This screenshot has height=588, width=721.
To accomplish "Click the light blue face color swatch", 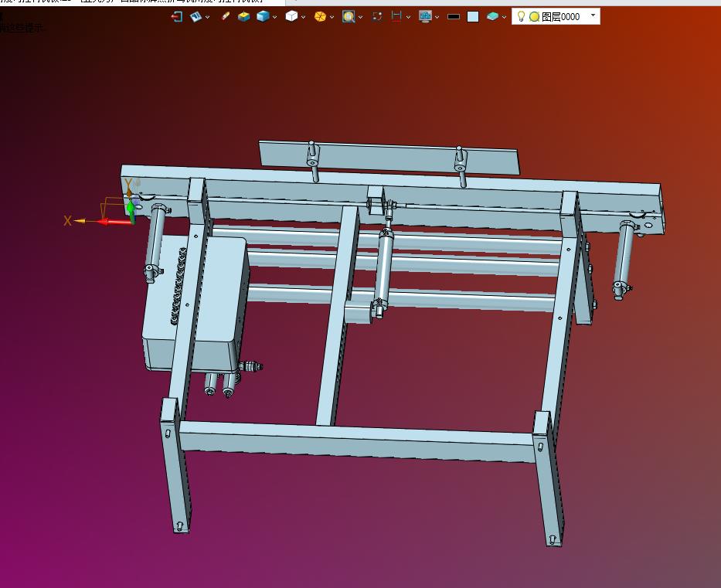I will [473, 17].
